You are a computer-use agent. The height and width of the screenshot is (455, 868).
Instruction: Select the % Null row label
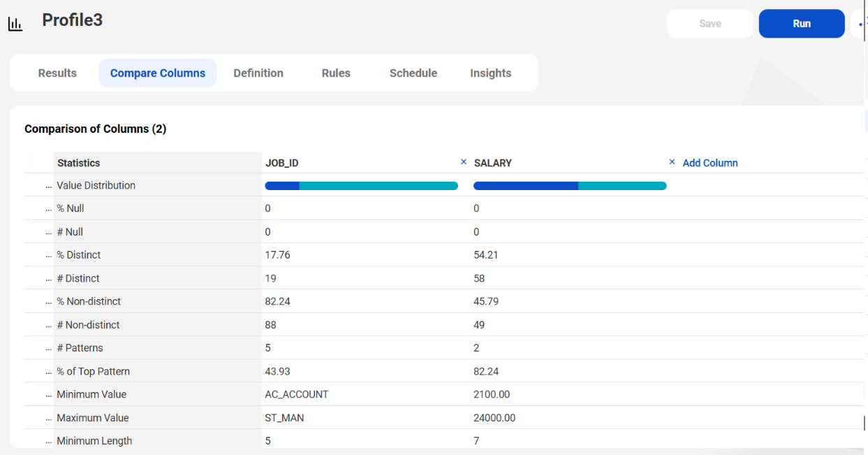coord(71,208)
